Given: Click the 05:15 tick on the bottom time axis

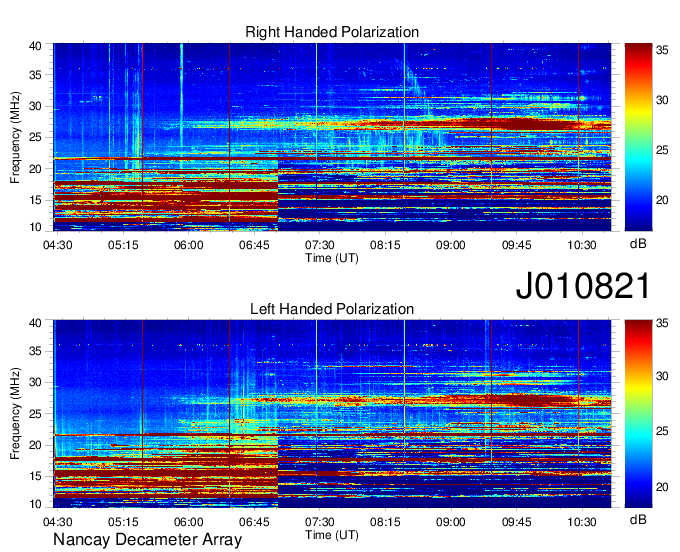Looking at the screenshot, I should coord(123,522).
